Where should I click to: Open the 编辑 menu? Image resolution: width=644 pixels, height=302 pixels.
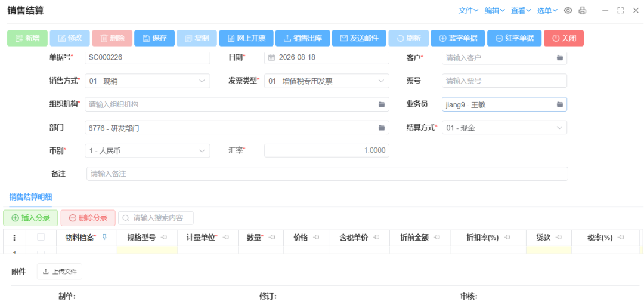pyautogui.click(x=494, y=11)
